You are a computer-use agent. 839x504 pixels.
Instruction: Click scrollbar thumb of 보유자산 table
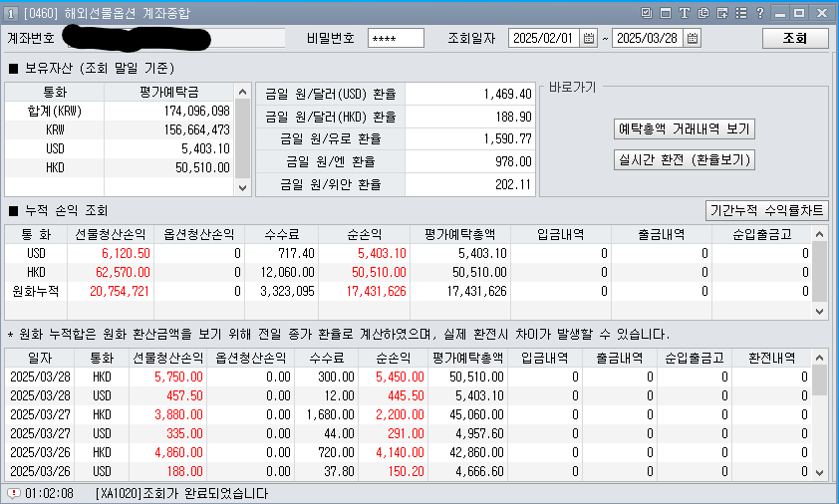242,138
